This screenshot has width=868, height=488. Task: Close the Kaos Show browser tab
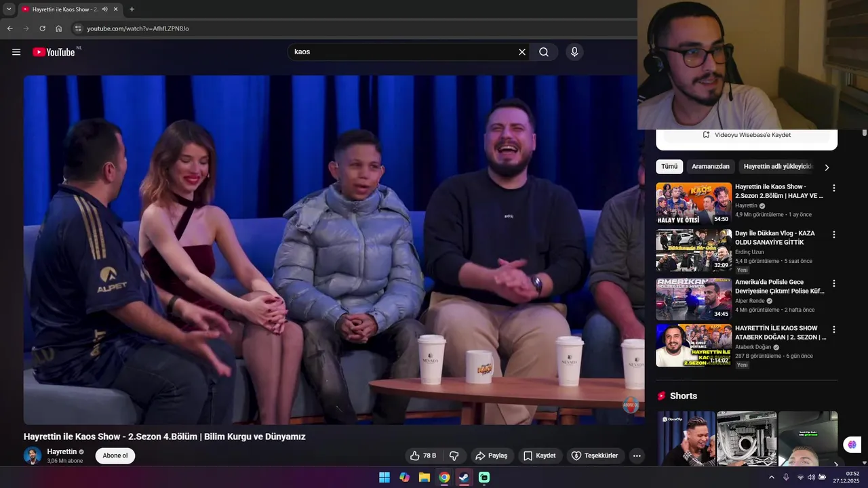[x=115, y=9]
